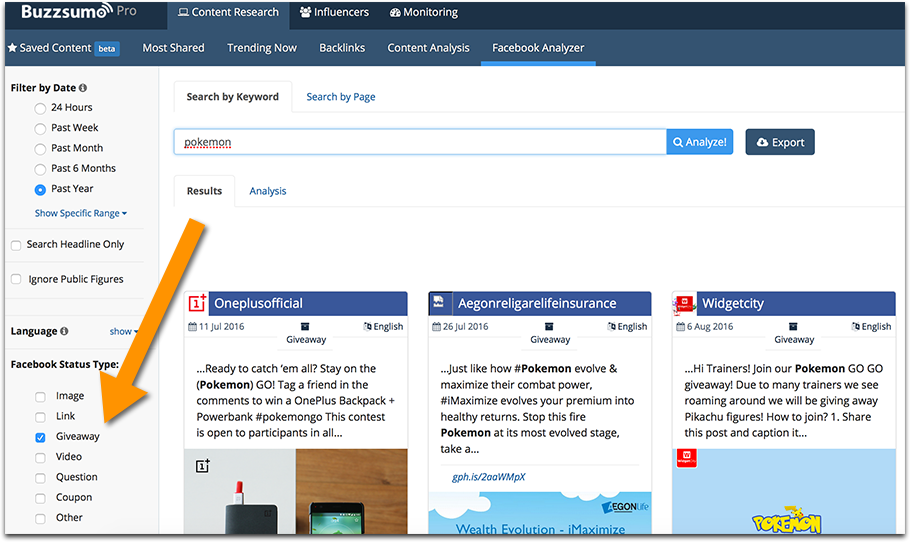Click the Buzzsumo Pro logo

(x=79, y=11)
